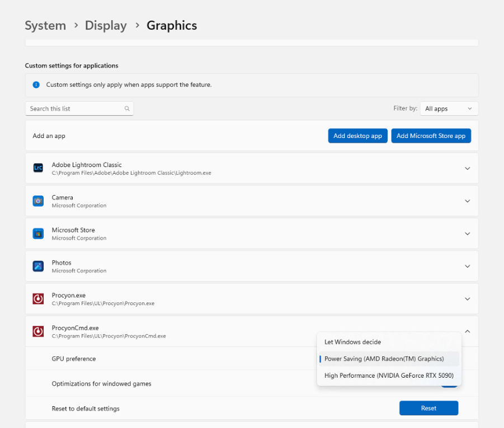Screen dimensions: 504x428
Task: Click Custom settings only apply info text
Action: click(x=129, y=85)
